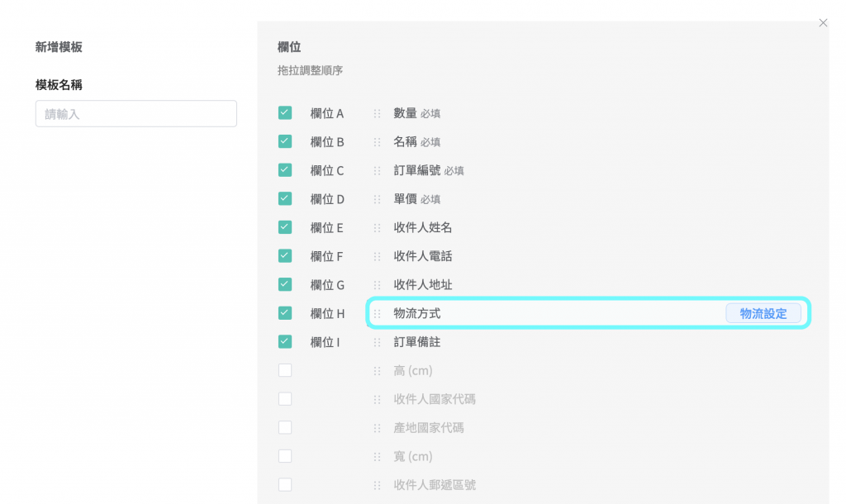
Task: Uncheck the 欄位 I checkbox
Action: (x=285, y=341)
